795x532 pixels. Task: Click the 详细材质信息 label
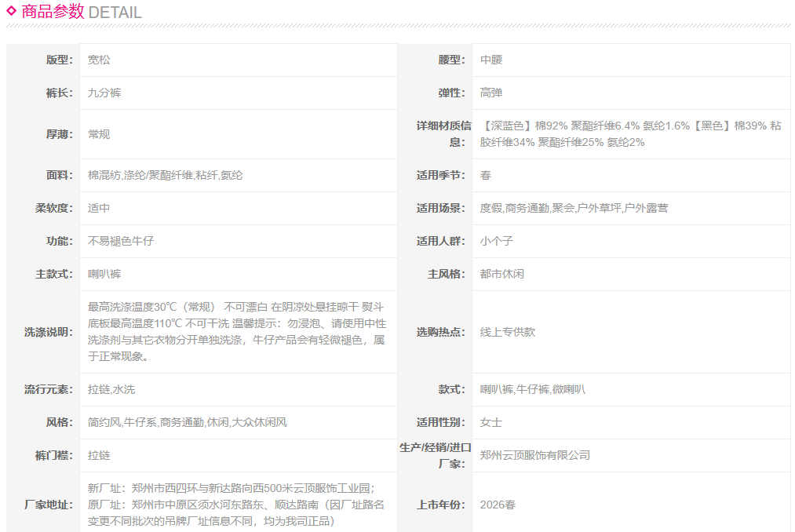[443, 133]
